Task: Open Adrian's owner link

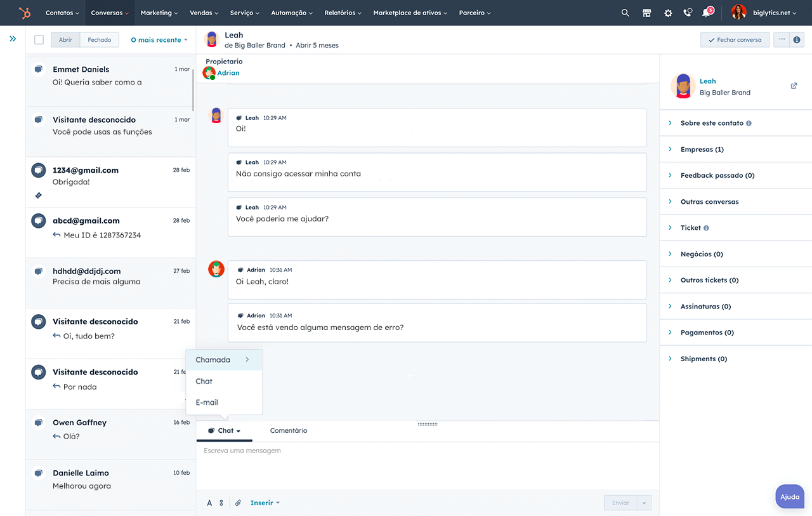Action: (228, 73)
